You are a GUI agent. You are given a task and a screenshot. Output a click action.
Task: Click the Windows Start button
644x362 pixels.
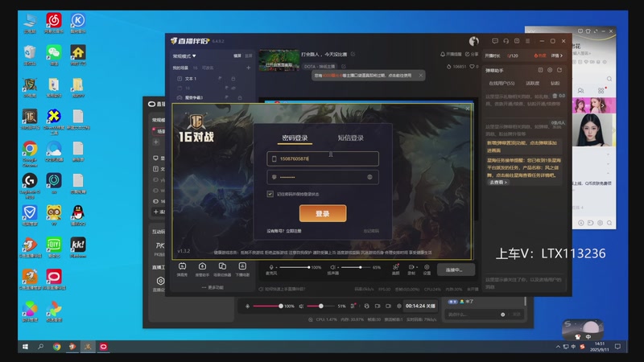coord(25,347)
